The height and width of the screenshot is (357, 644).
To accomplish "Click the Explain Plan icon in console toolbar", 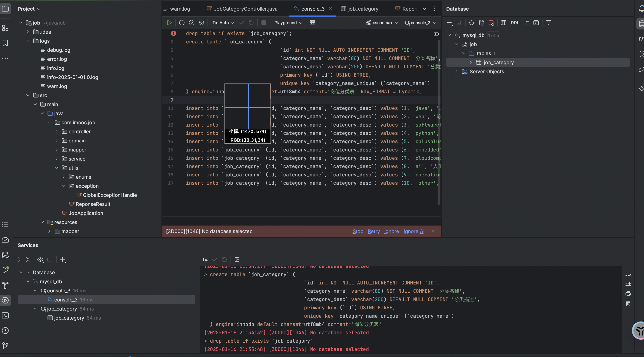I will point(191,23).
